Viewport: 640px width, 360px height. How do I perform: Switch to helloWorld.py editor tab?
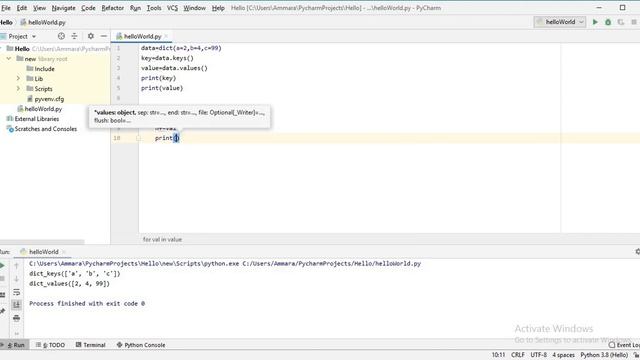(x=141, y=36)
